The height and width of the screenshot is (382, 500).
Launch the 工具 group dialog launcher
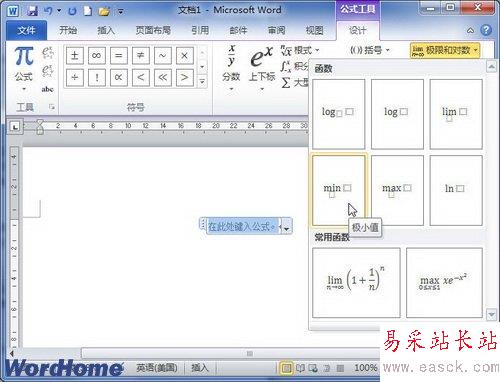[x=52, y=107]
